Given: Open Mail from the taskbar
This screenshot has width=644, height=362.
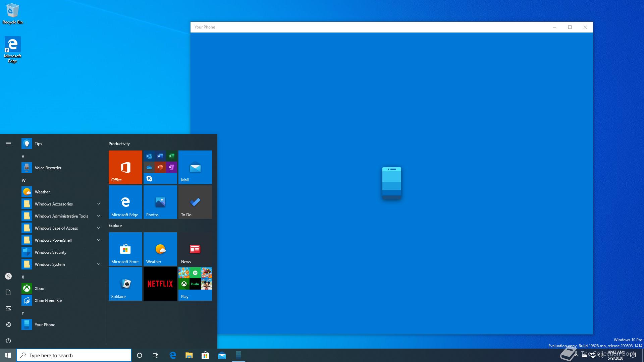Looking at the screenshot, I should tap(222, 355).
